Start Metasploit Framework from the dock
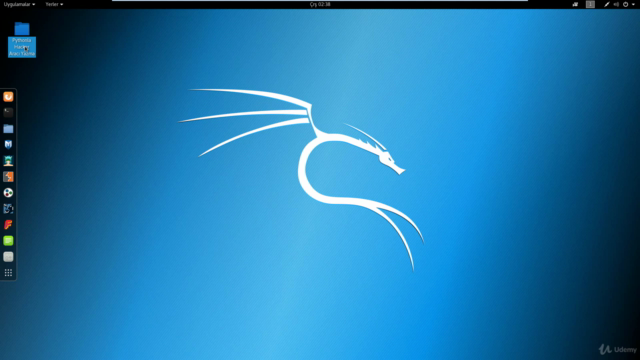Screen dimensions: 640x360 (8, 144)
